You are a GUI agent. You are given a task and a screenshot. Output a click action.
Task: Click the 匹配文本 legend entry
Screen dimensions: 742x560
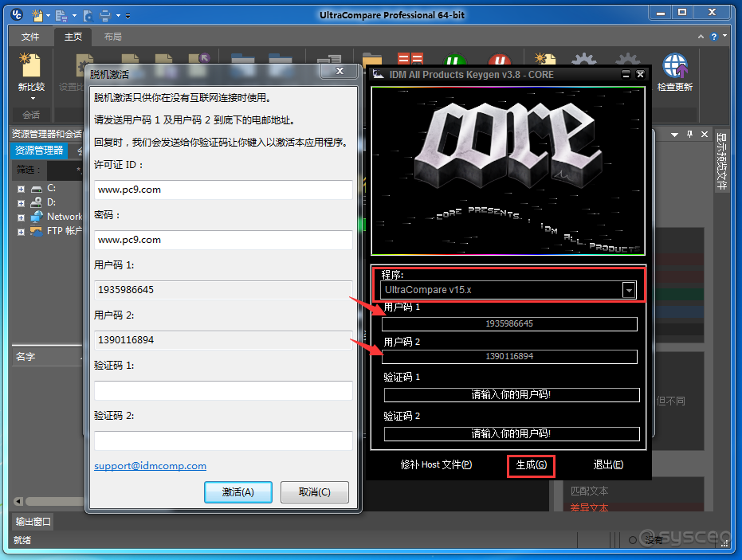[x=589, y=491]
